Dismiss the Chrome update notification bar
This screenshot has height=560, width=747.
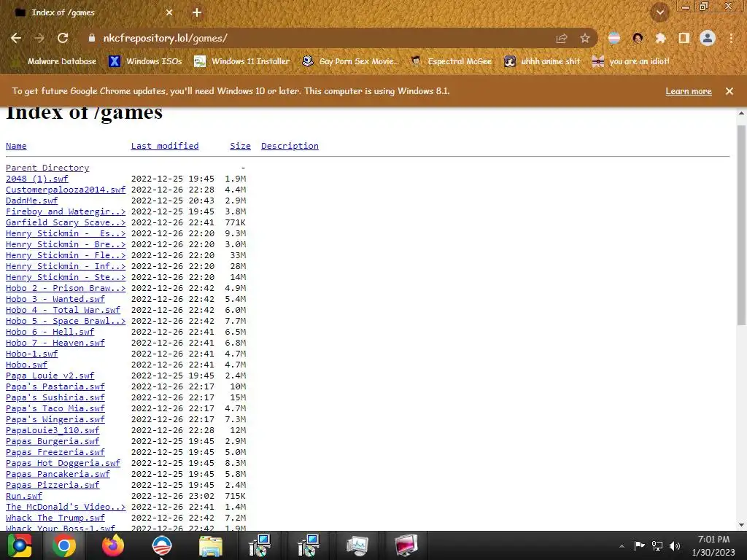[729, 91]
